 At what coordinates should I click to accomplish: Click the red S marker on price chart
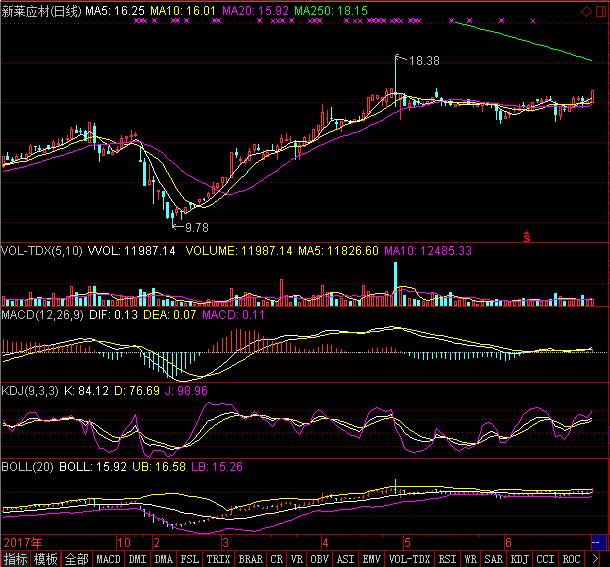point(526,237)
